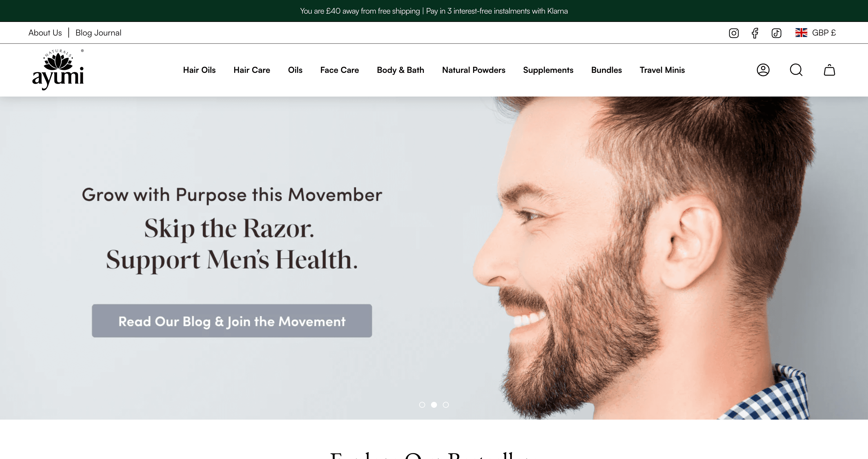Select the second carousel slide dot
This screenshot has width=868, height=459.
pos(434,405)
